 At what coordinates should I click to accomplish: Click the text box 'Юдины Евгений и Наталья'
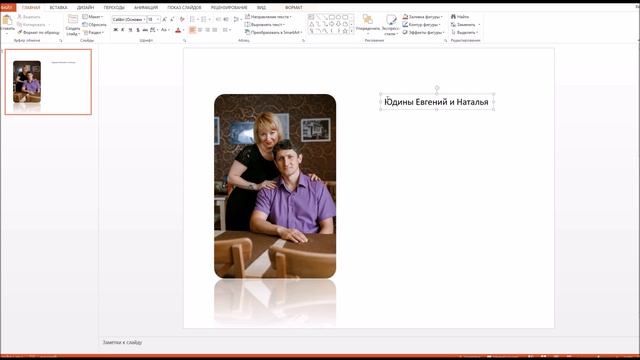coord(437,102)
